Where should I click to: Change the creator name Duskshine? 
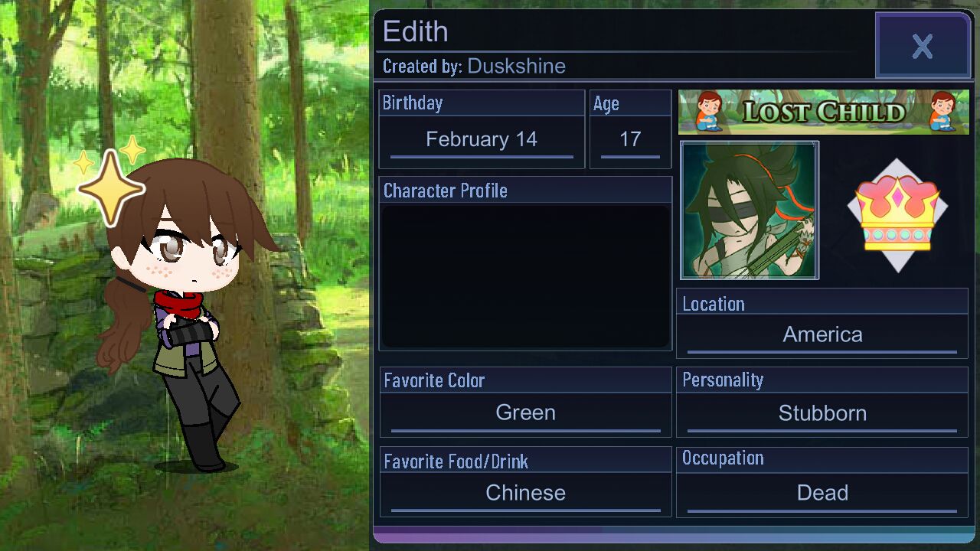pos(516,66)
